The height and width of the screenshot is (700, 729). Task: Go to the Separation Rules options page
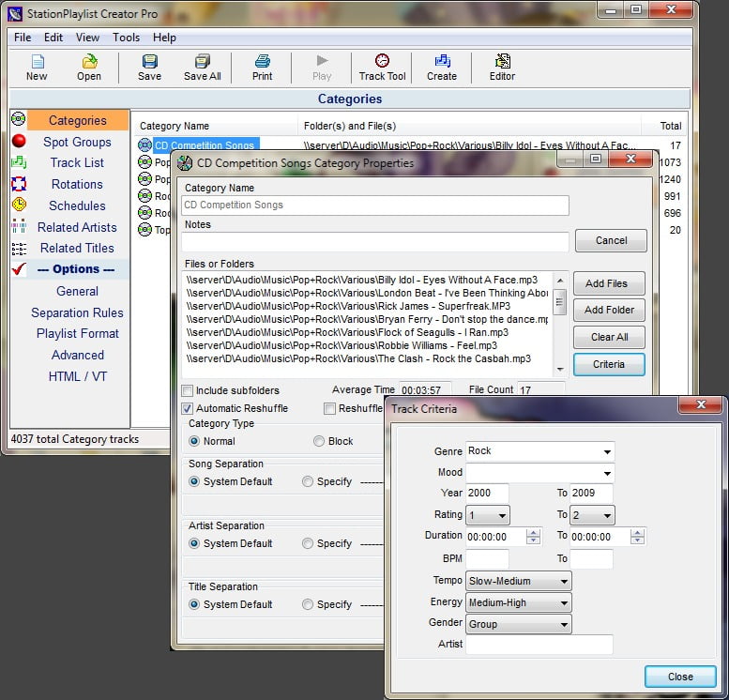[77, 312]
